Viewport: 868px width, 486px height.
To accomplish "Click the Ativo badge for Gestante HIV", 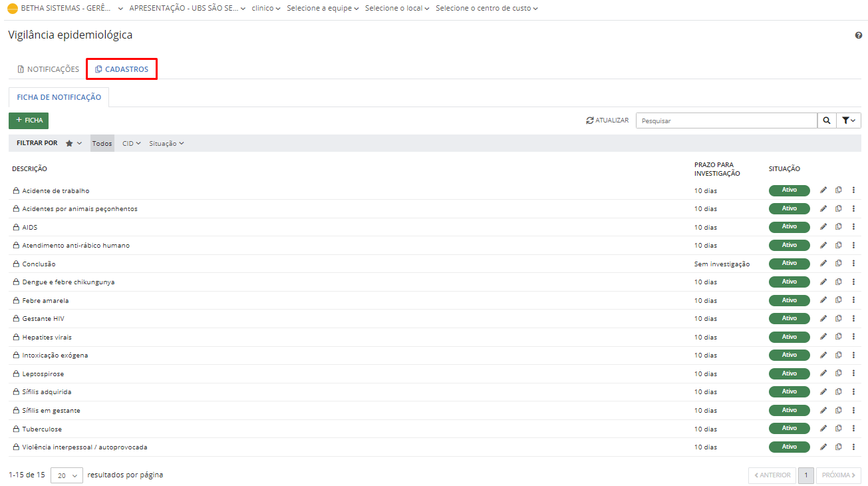I will (x=790, y=318).
